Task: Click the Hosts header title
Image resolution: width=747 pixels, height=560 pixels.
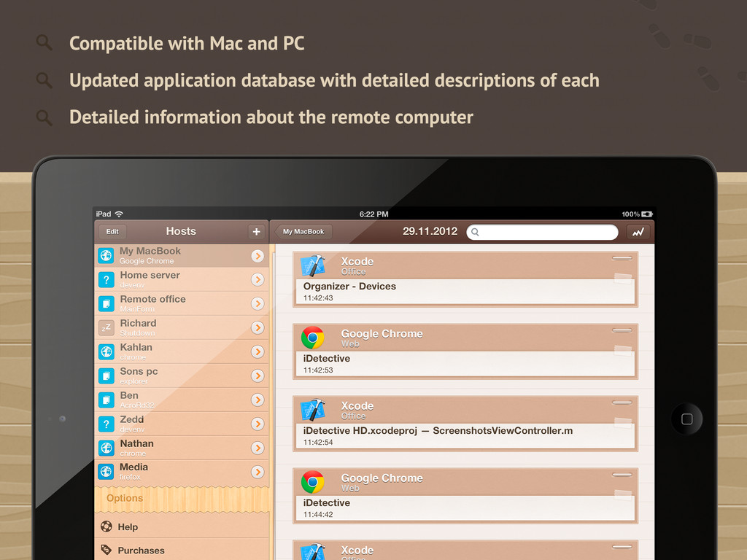Action: point(181,231)
